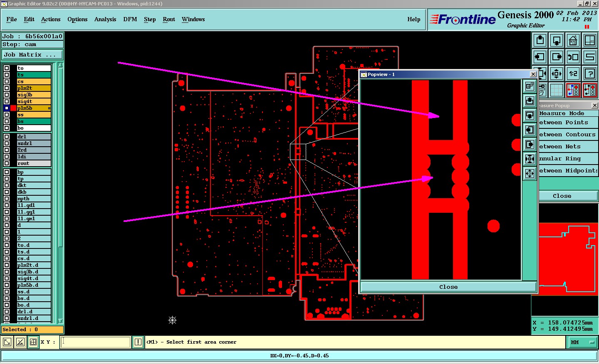Click the red color swatch of layer pln5b
The height and width of the screenshot is (364, 599).
pyautogui.click(x=13, y=108)
